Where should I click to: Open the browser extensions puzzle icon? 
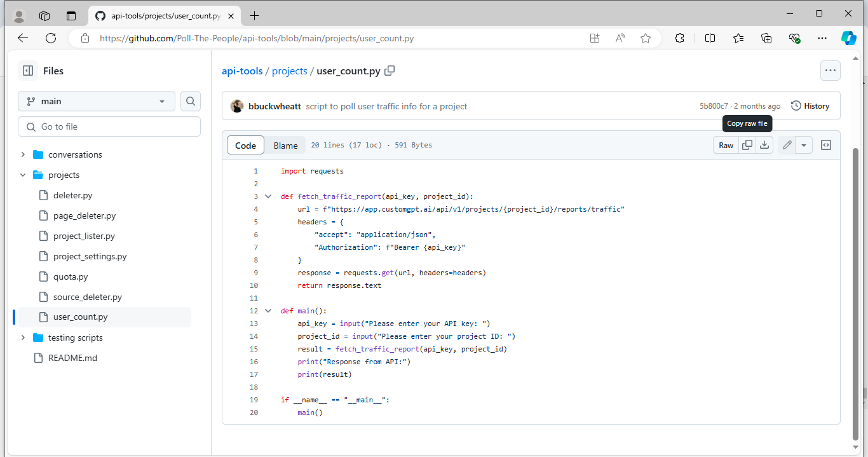[679, 38]
